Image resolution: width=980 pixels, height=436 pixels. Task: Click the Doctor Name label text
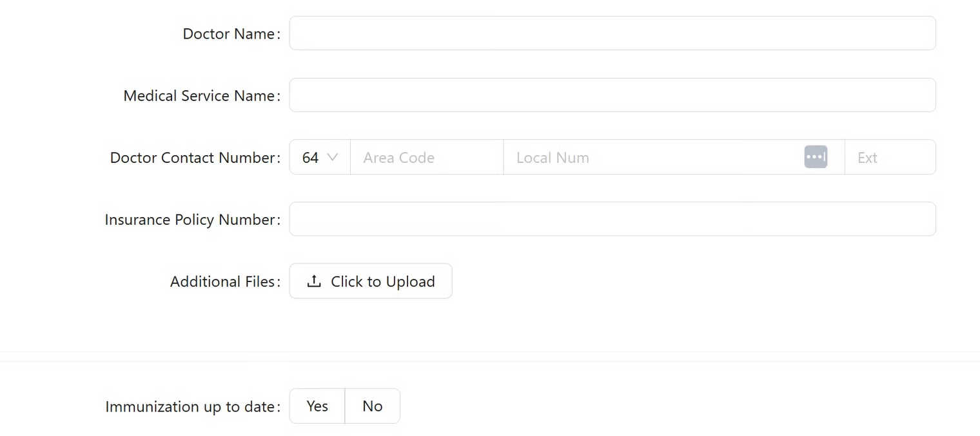(x=229, y=34)
